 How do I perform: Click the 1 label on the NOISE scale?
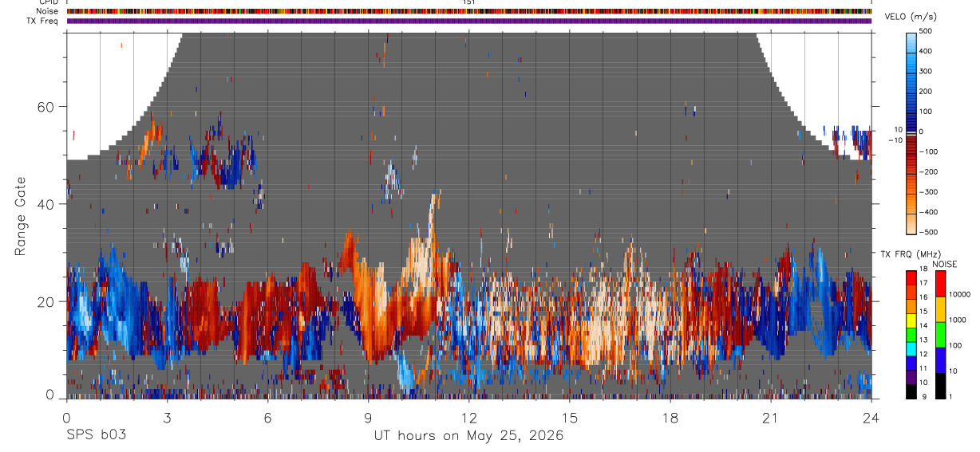pyautogui.click(x=950, y=396)
